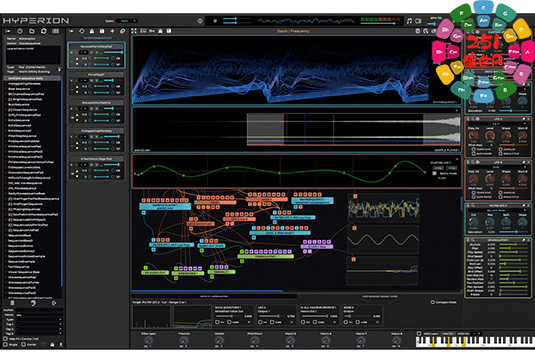Click the copy icon above the wavesequence display
Image resolution: width=535 pixels, height=363 pixels.
(418, 31)
